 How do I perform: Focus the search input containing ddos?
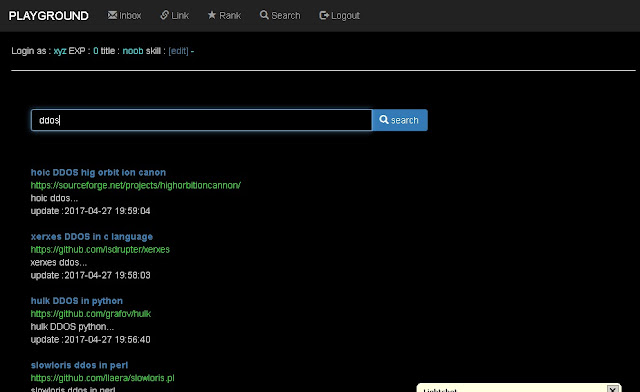(x=201, y=120)
